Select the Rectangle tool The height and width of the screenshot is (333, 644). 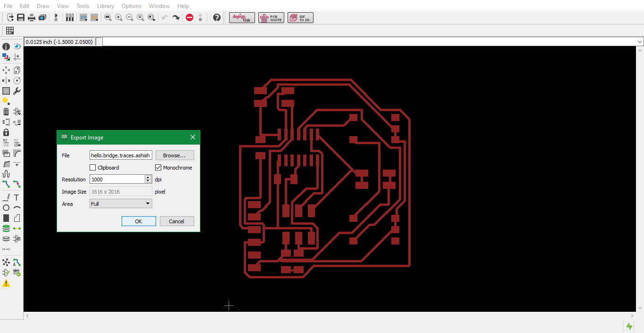(x=6, y=218)
